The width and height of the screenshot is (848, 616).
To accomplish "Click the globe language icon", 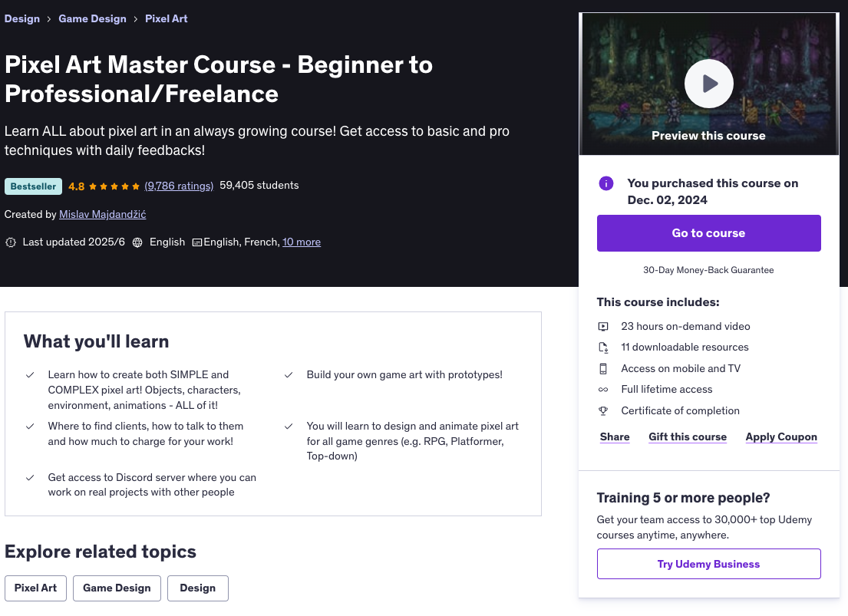I will pyautogui.click(x=137, y=242).
